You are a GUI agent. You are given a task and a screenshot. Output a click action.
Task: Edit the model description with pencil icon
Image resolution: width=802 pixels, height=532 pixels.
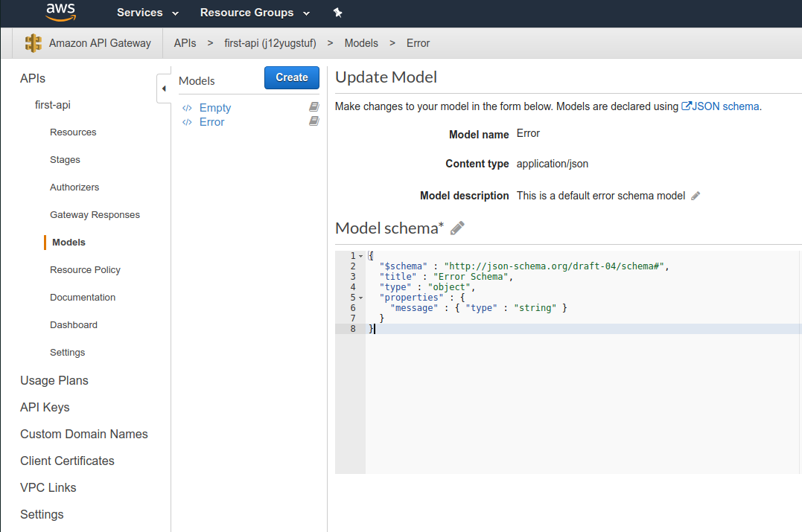696,196
